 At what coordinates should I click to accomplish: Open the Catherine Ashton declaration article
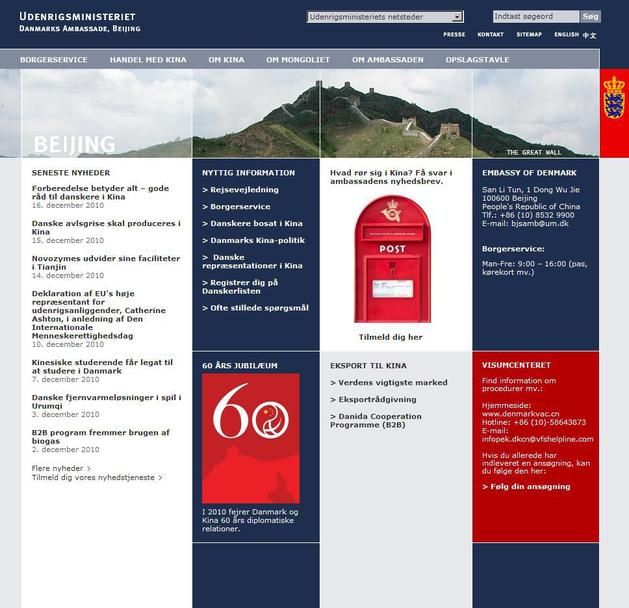(x=99, y=315)
